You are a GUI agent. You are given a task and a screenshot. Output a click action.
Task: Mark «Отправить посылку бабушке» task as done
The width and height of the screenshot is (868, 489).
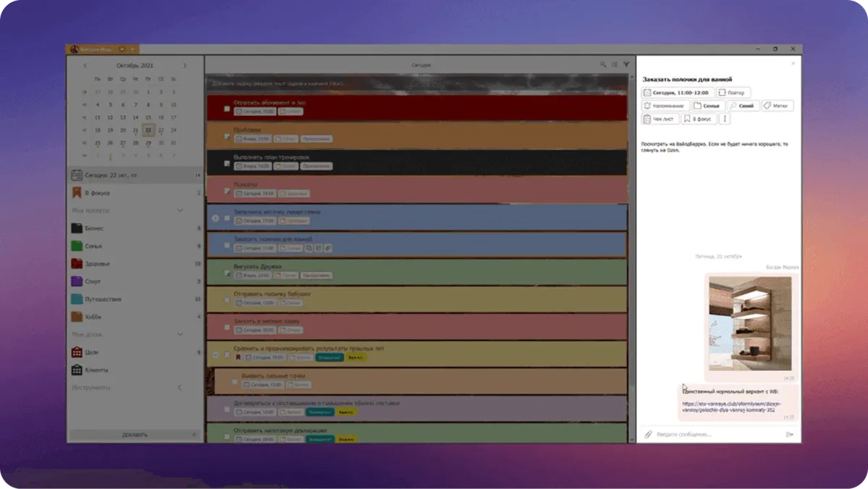(227, 300)
